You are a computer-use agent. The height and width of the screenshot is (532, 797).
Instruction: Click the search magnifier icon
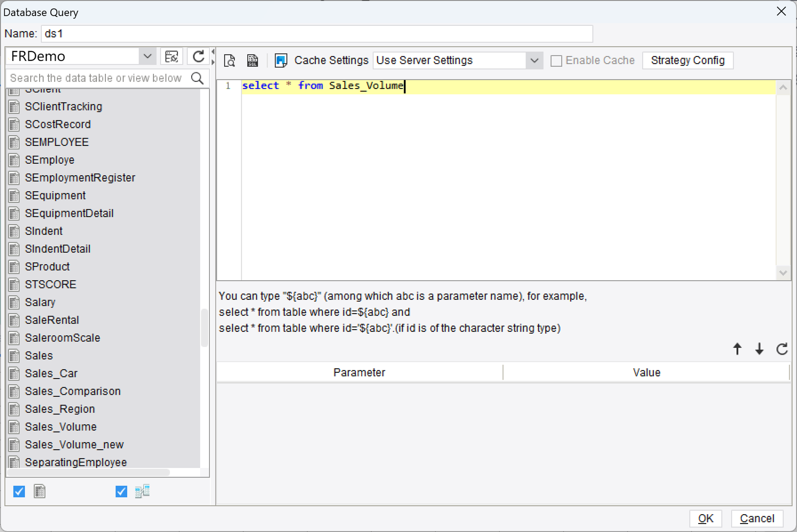point(197,78)
